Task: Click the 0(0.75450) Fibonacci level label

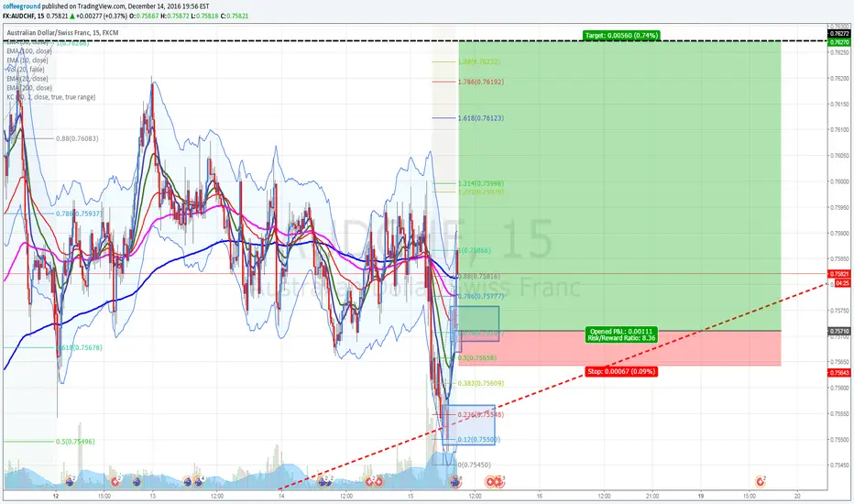Action: click(x=475, y=466)
